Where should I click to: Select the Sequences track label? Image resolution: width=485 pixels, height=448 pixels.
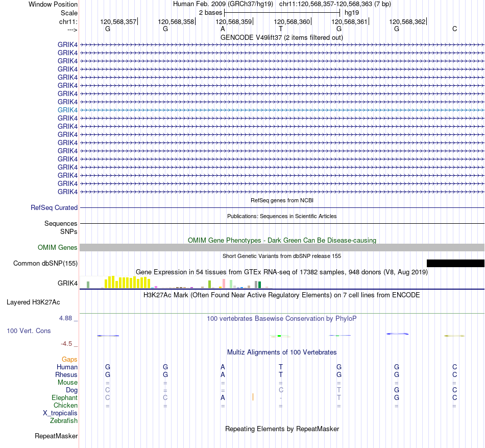point(61,223)
